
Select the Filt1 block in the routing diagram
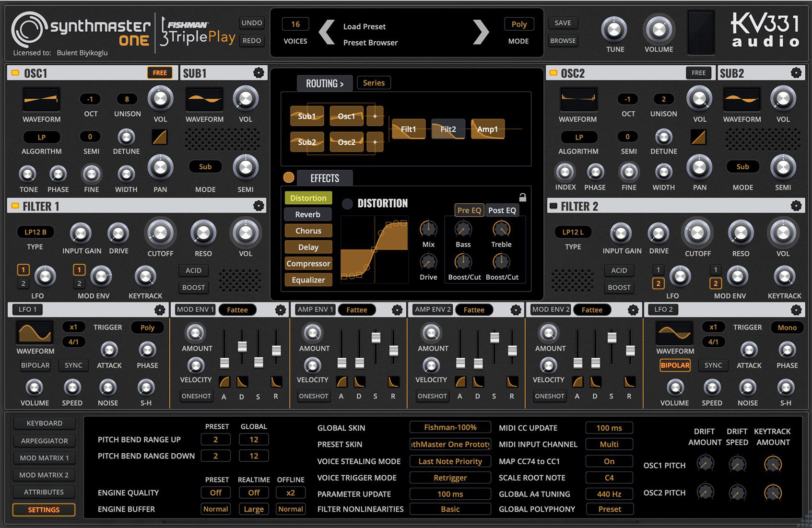(408, 129)
